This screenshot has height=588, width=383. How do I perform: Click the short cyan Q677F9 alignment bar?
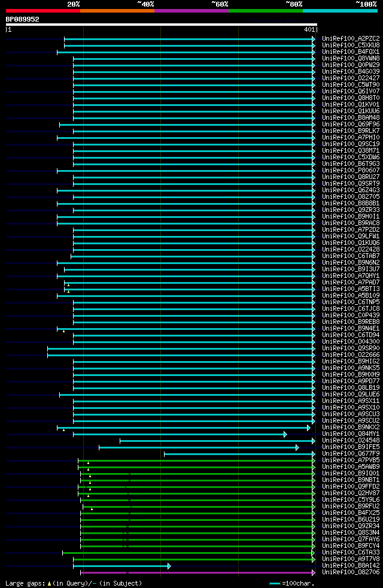click(x=239, y=454)
